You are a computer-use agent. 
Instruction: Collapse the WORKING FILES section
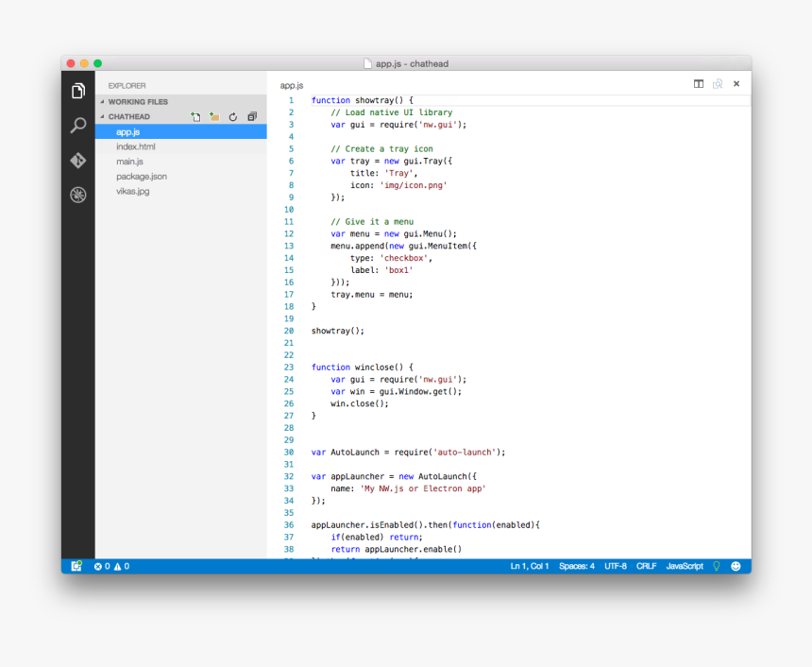[x=104, y=102]
